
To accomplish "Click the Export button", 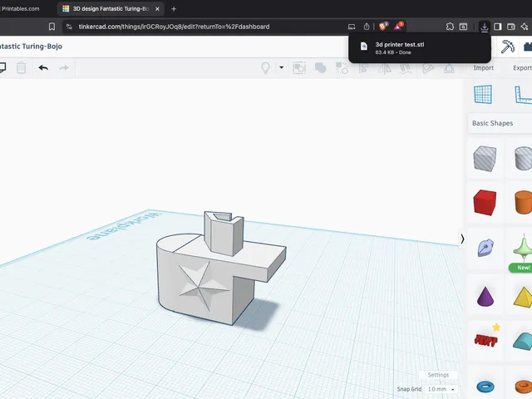I will point(522,68).
